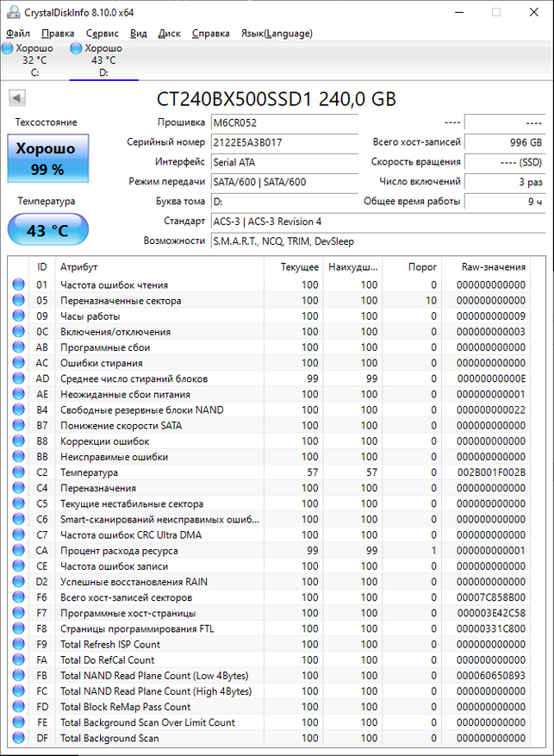Select the Температура attribute row text
554x756 pixels.
[x=89, y=472]
